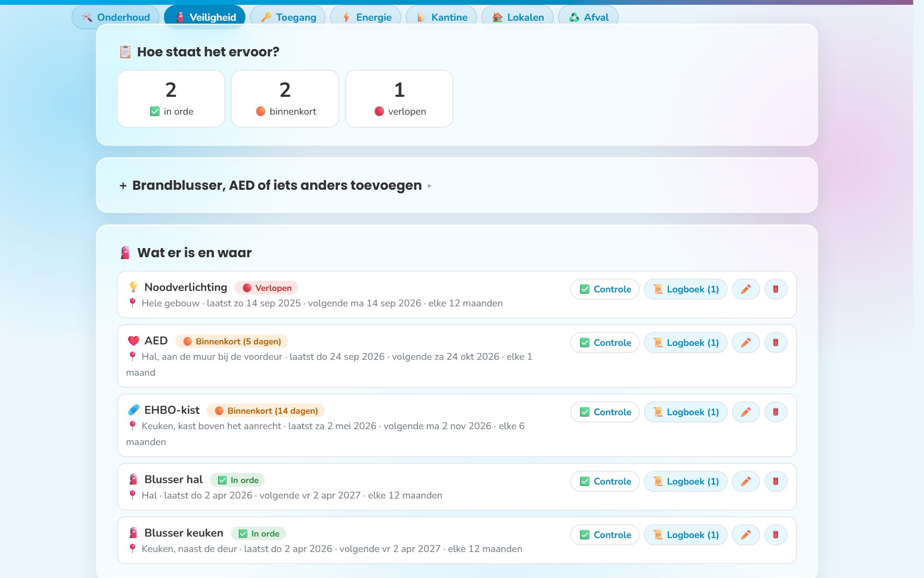Screen dimensions: 924x578
Task: View Logboek (1) of EHBO-kist
Action: pyautogui.click(x=686, y=412)
